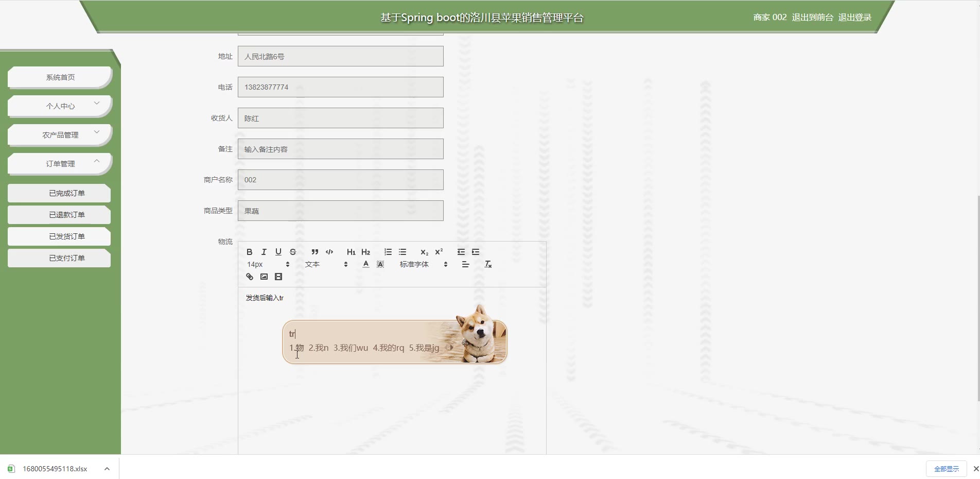This screenshot has width=980, height=479.
Task: Toggle underline formatting in the editor
Action: pos(278,252)
